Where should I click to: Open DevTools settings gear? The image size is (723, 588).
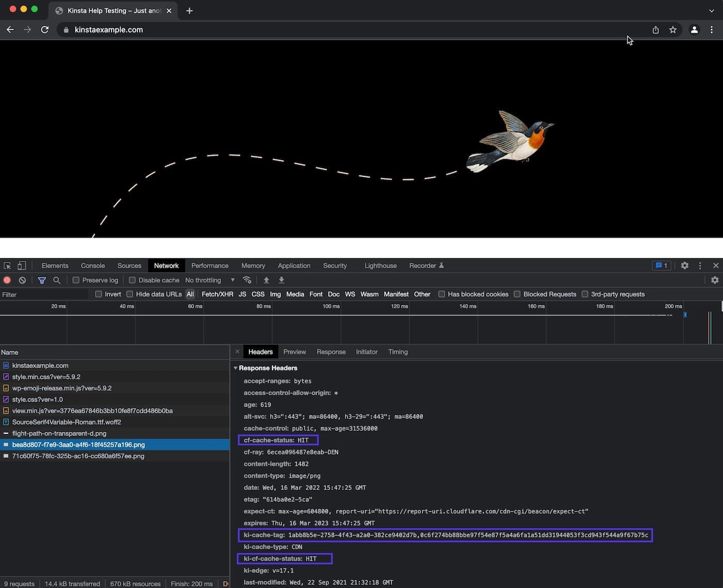pos(684,266)
